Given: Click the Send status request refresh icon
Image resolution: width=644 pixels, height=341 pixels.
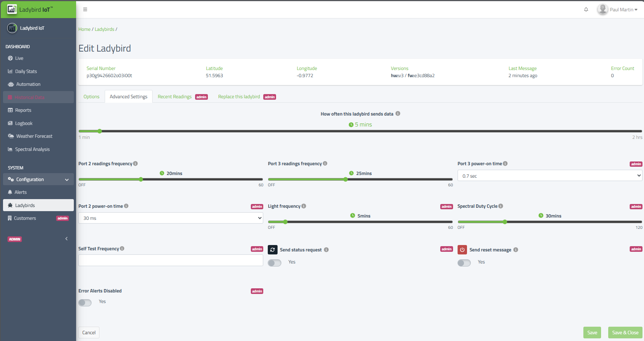Looking at the screenshot, I should coord(273,250).
